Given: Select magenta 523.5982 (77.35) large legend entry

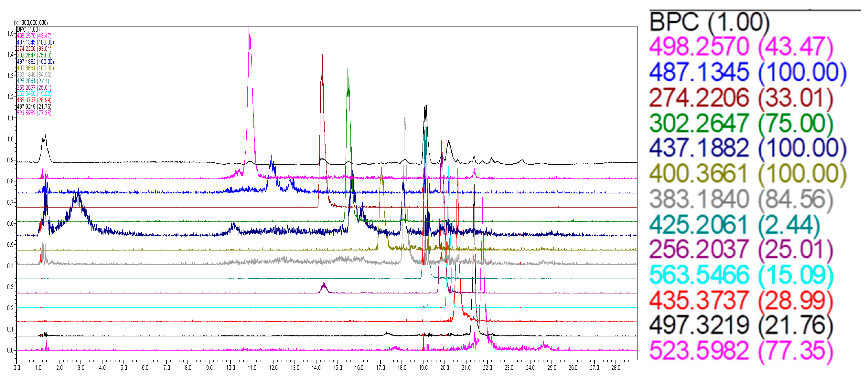Looking at the screenshot, I should 741,351.
